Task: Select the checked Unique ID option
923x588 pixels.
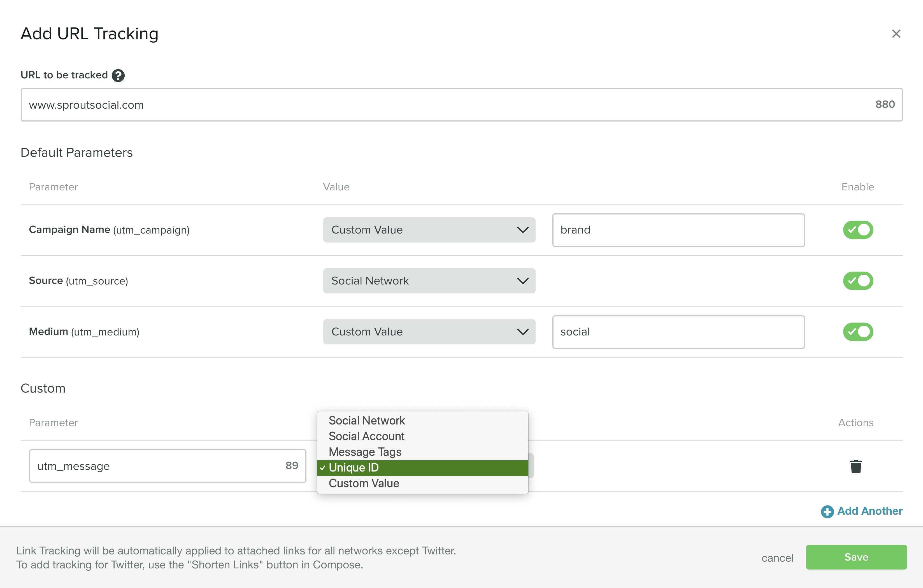Action: coord(422,468)
